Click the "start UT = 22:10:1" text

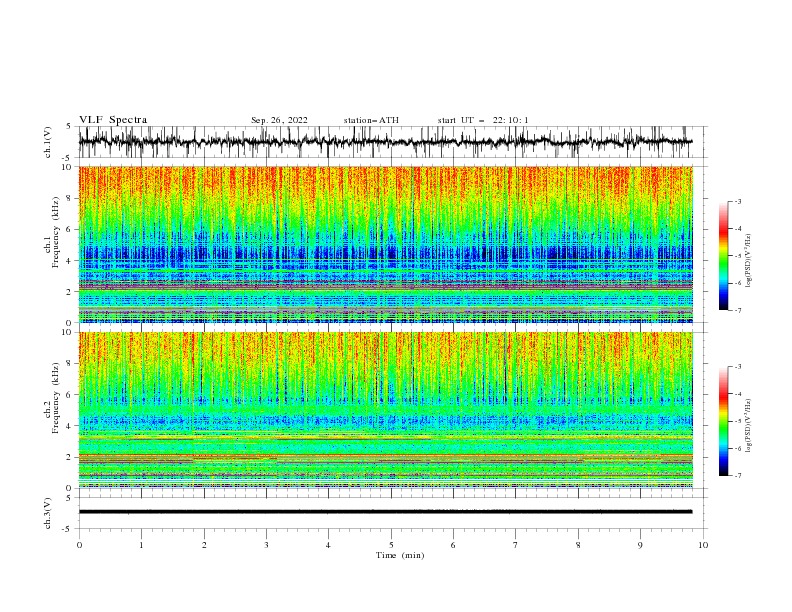click(483, 120)
